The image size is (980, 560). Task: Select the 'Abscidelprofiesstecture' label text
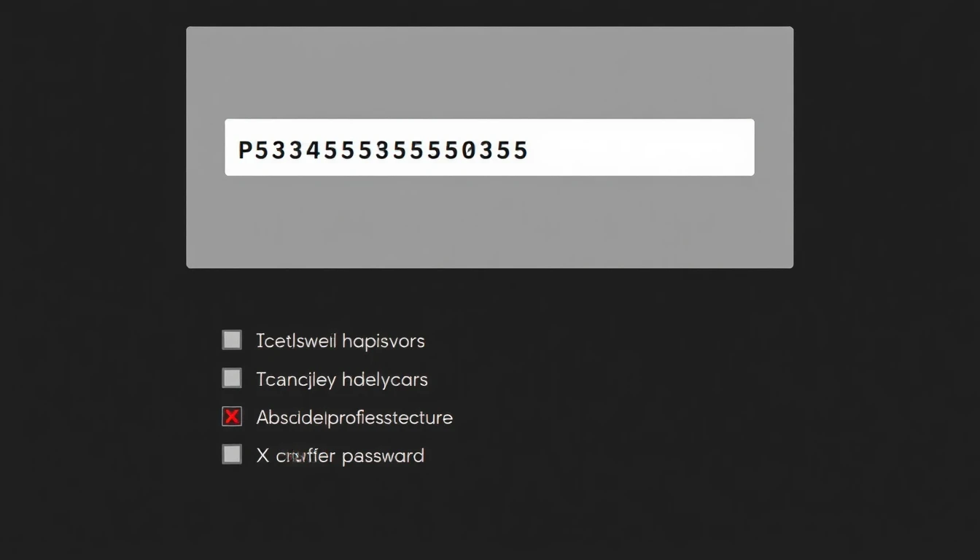354,416
